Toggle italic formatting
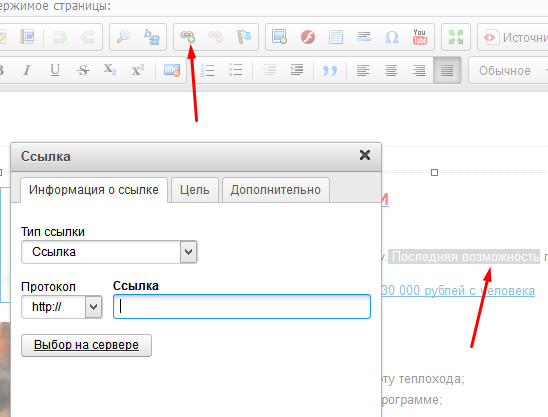 (27, 70)
